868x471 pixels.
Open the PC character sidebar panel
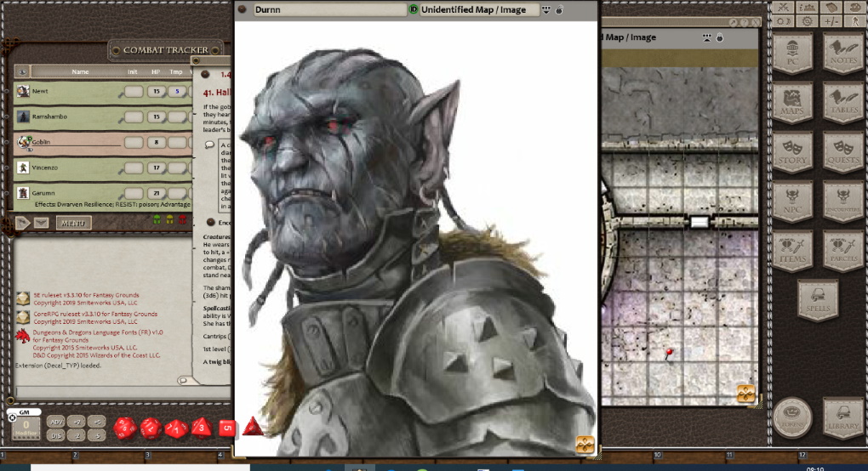[x=792, y=55]
